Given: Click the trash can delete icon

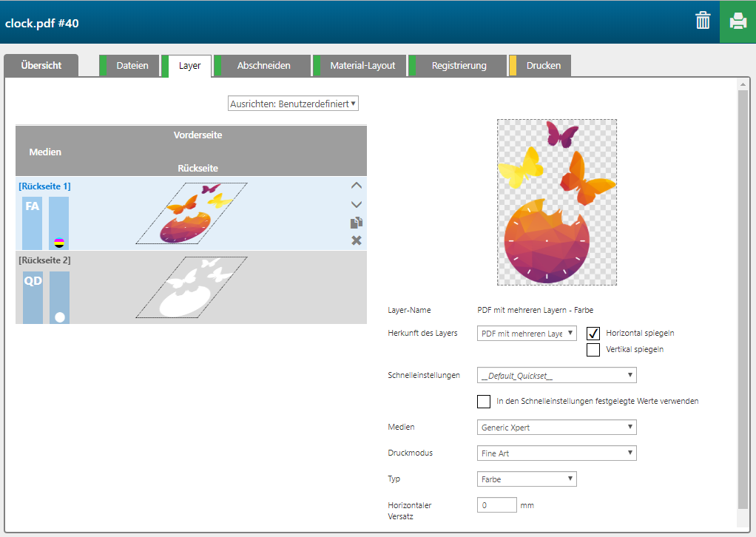Looking at the screenshot, I should pyautogui.click(x=703, y=21).
